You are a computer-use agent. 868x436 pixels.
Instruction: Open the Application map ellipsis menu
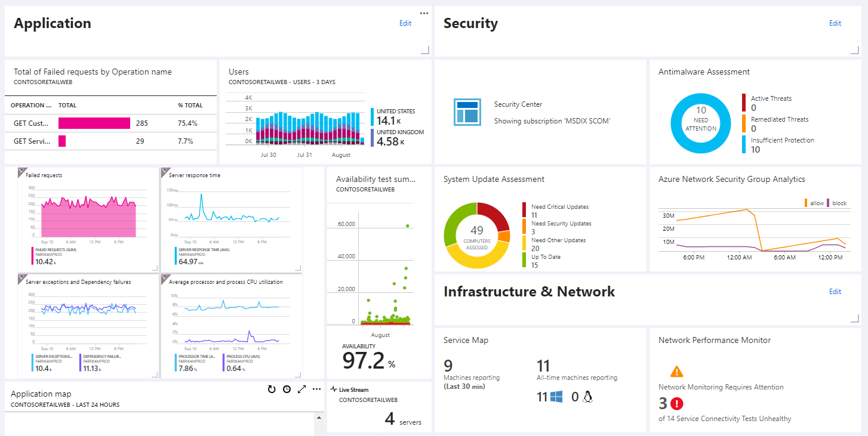tap(317, 389)
